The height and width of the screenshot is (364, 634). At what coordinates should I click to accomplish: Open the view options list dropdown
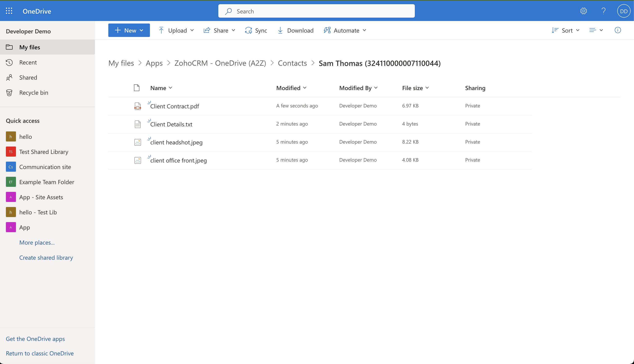596,30
